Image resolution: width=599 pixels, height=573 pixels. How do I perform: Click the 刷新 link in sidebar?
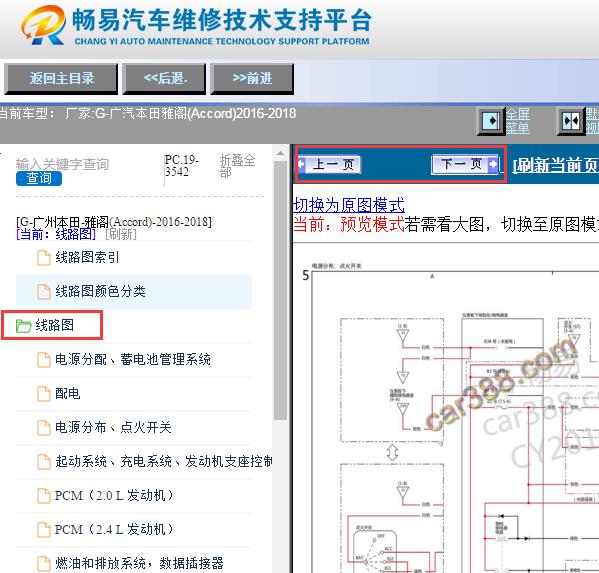coord(120,234)
